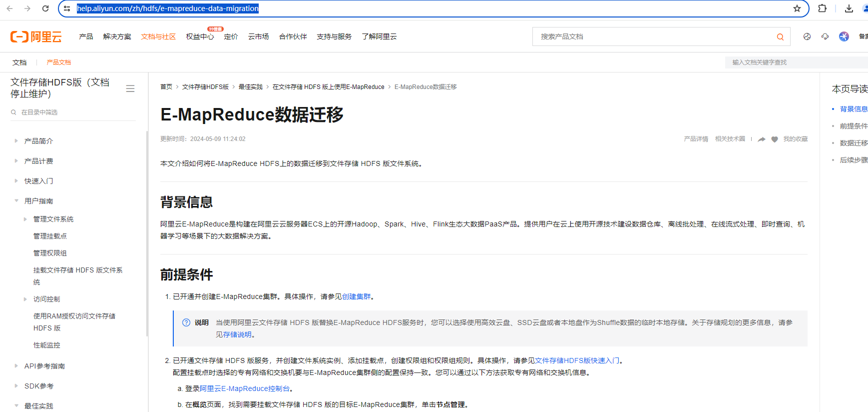Click the info icon beside 说明
Screen dimensions: 868x412
(186, 322)
